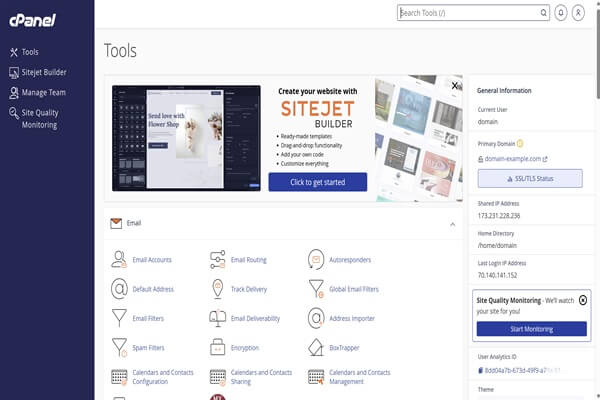Image resolution: width=600 pixels, height=400 pixels.
Task: Open the BoxTrapper icon
Action: click(x=316, y=347)
